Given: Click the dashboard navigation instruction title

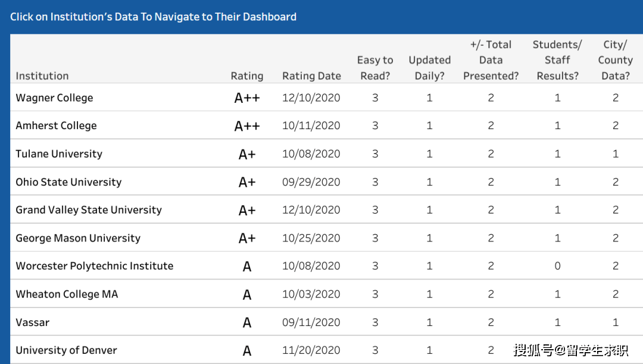Looking at the screenshot, I should pos(153,17).
